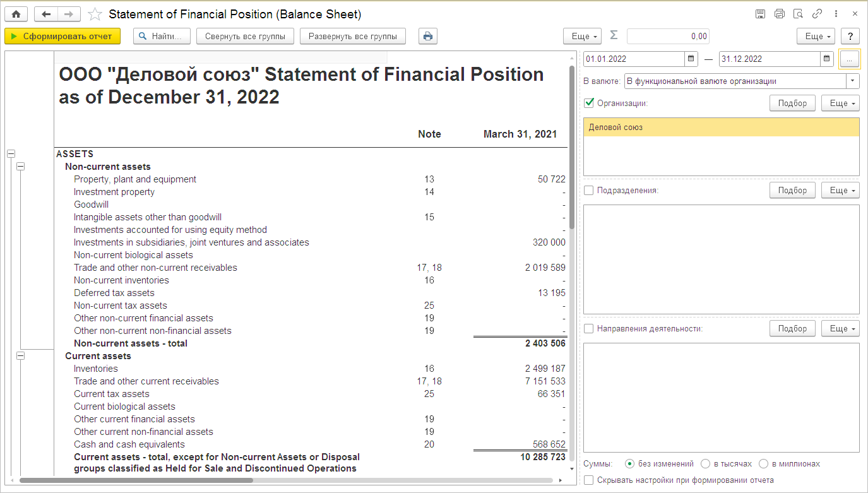Navigate forward with the right arrow
The width and height of the screenshot is (868, 493).
(x=69, y=14)
